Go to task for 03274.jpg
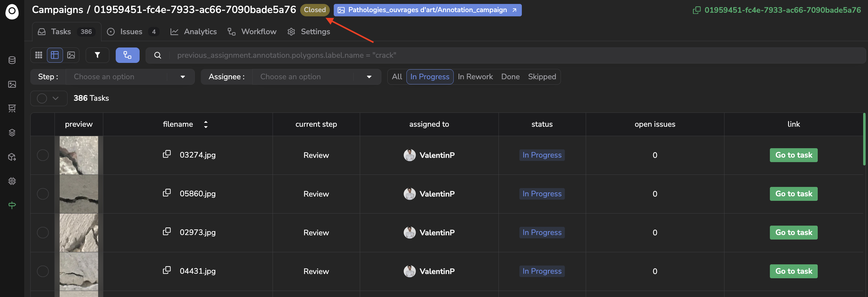Screen dimensions: 868x297 pyautogui.click(x=793, y=155)
